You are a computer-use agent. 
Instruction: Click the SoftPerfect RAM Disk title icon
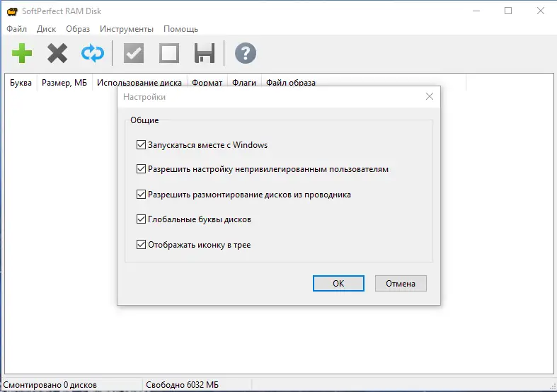(12, 11)
